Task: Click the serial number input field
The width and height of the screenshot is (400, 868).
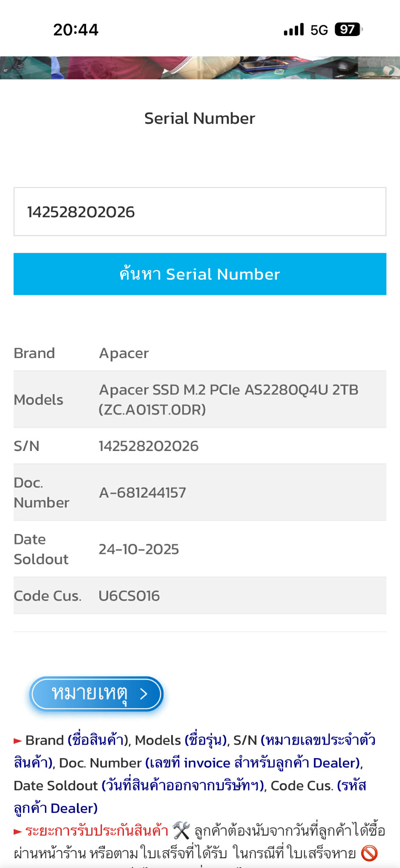Action: click(x=200, y=212)
